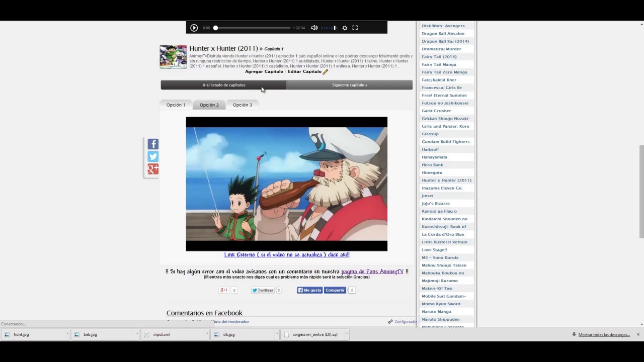Expand the .sql download options arrow
Image resolution: width=644 pixels, height=362 pixels.
[347, 334]
